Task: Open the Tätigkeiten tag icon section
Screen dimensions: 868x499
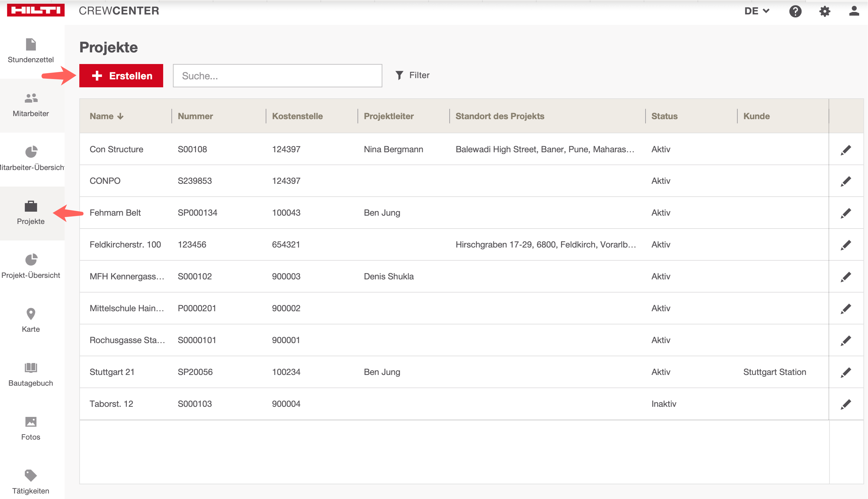Action: pyautogui.click(x=31, y=482)
